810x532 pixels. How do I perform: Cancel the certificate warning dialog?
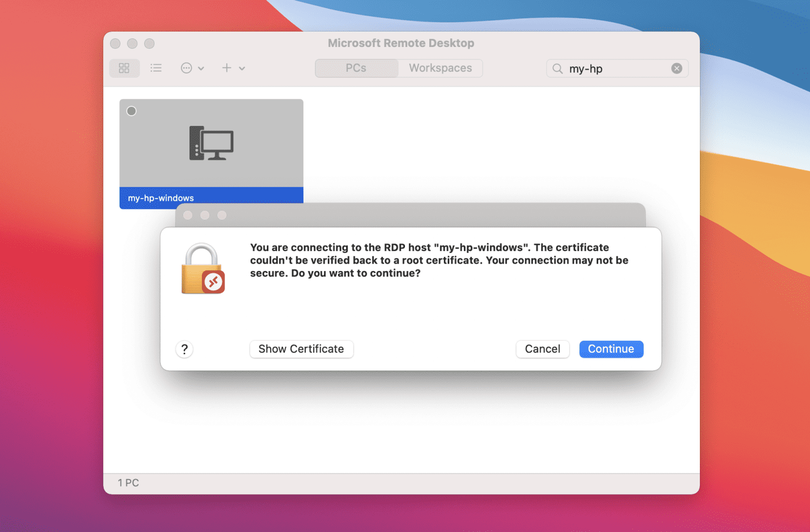coord(543,349)
